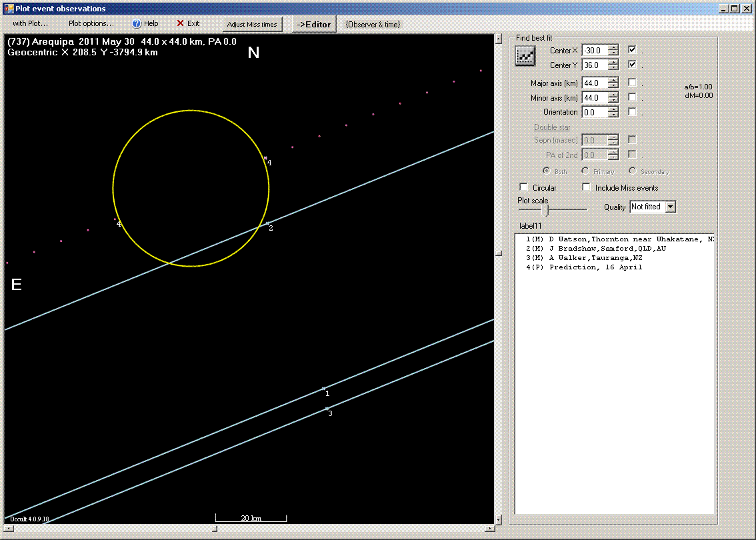Check the Circular checkbox
This screenshot has width=756, height=540.
coord(523,187)
